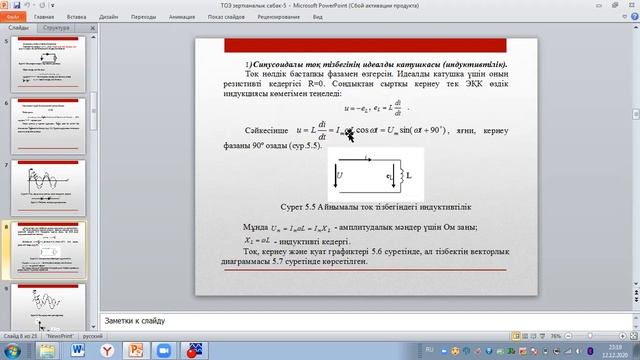Image resolution: width=640 pixels, height=360 pixels.
Task: Select slide 6 thumbnail
Action: [x=48, y=126]
